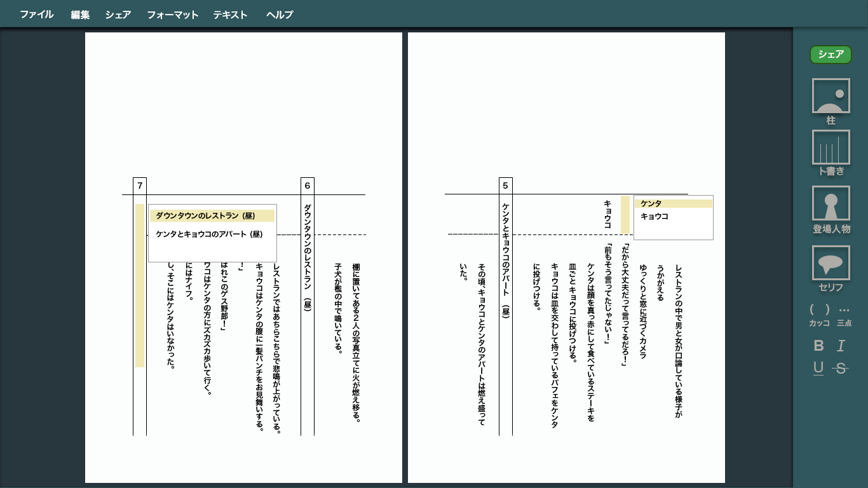868x488 pixels.
Task: Click the green シェア button
Action: pyautogui.click(x=831, y=55)
